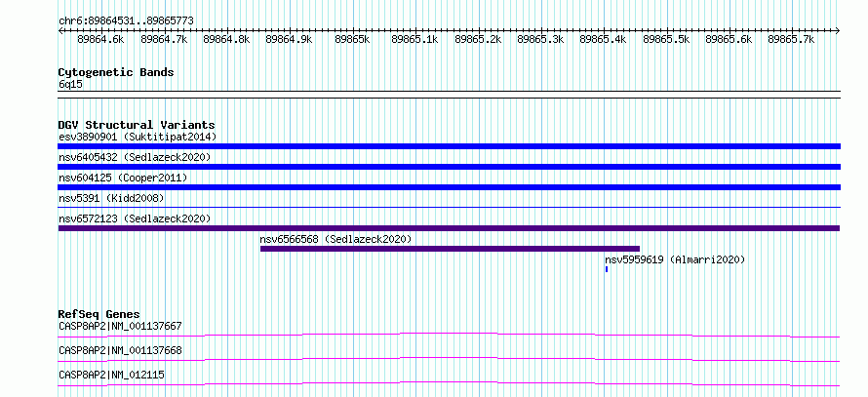868x397 pixels.
Task: Click ruler tick label 89865.4k
Action: click(x=603, y=40)
